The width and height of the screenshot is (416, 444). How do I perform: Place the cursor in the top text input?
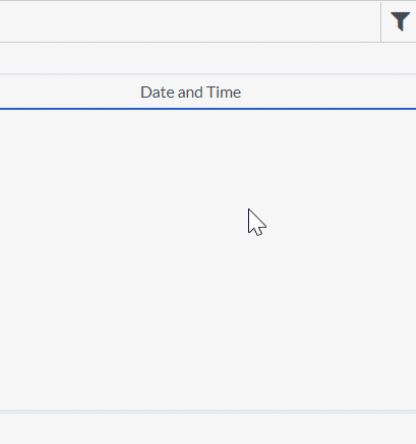click(x=190, y=22)
